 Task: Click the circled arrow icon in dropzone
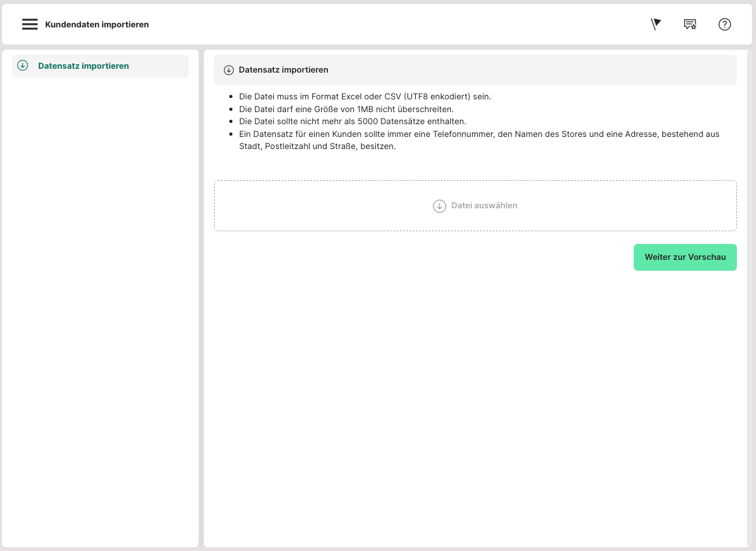tap(439, 206)
